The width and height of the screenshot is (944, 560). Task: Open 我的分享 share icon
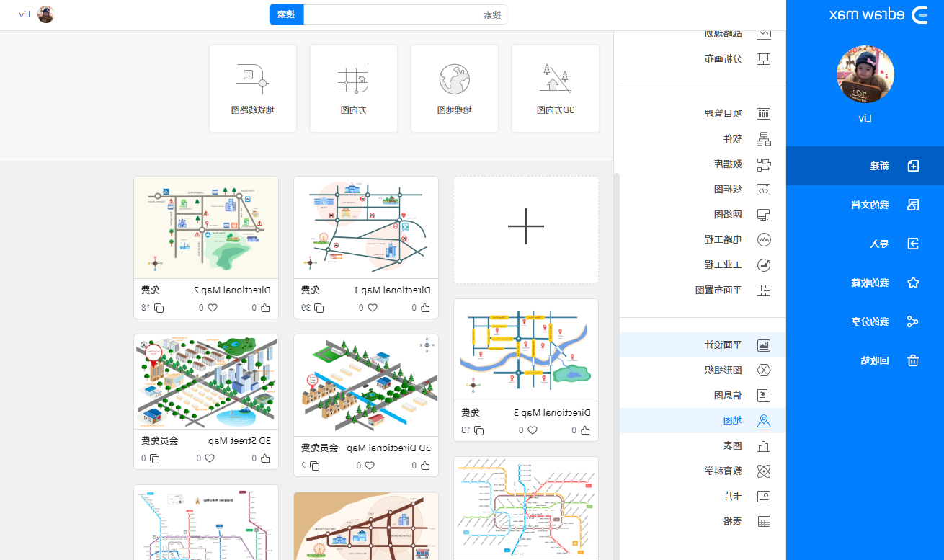tap(913, 321)
